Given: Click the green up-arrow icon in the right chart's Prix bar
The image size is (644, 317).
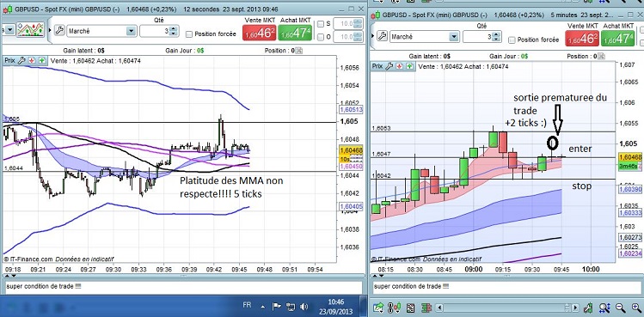Looking at the screenshot, I should (409, 66).
